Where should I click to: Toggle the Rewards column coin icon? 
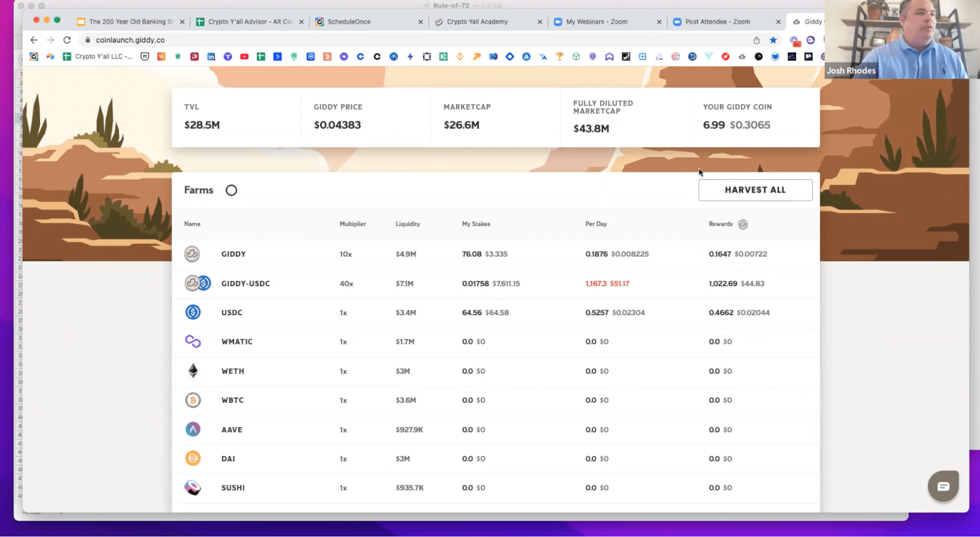[x=743, y=224]
